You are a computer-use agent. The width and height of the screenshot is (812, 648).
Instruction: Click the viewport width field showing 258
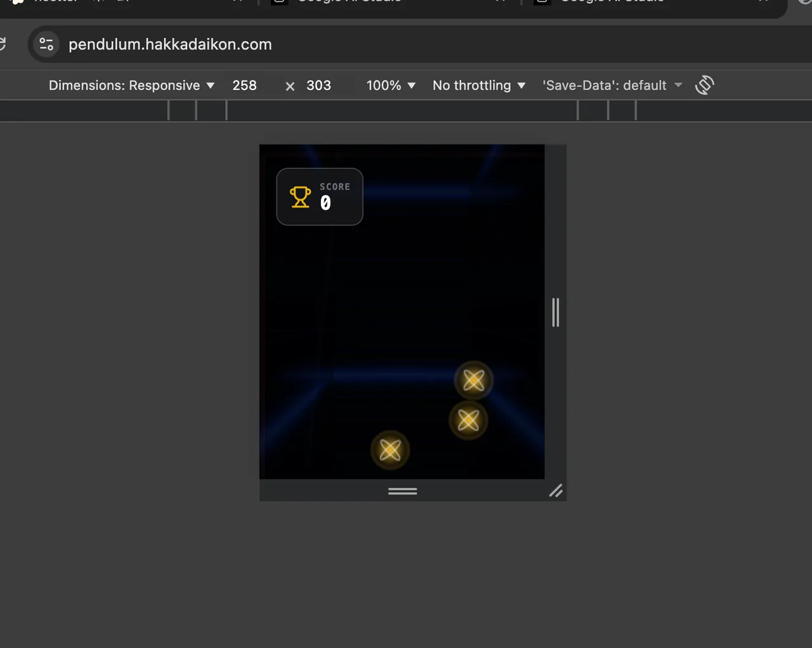244,86
